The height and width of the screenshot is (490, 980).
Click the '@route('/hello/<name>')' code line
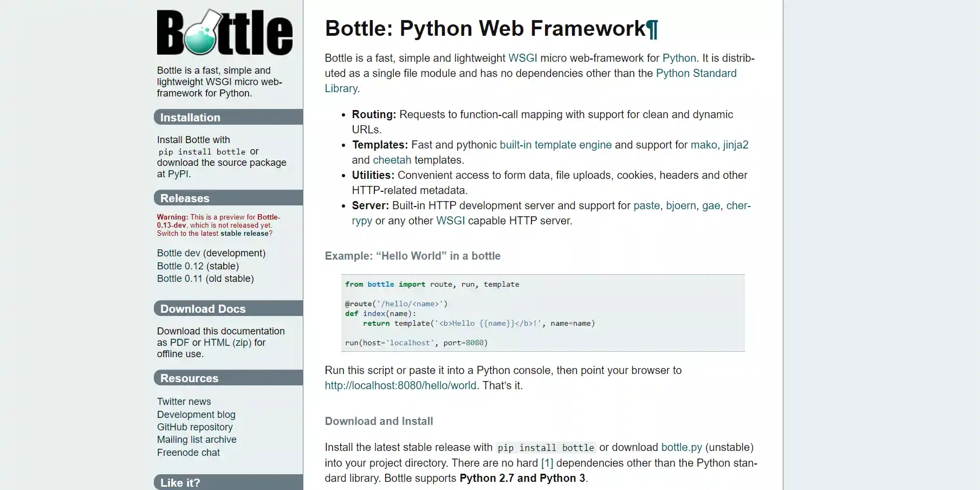coord(397,304)
